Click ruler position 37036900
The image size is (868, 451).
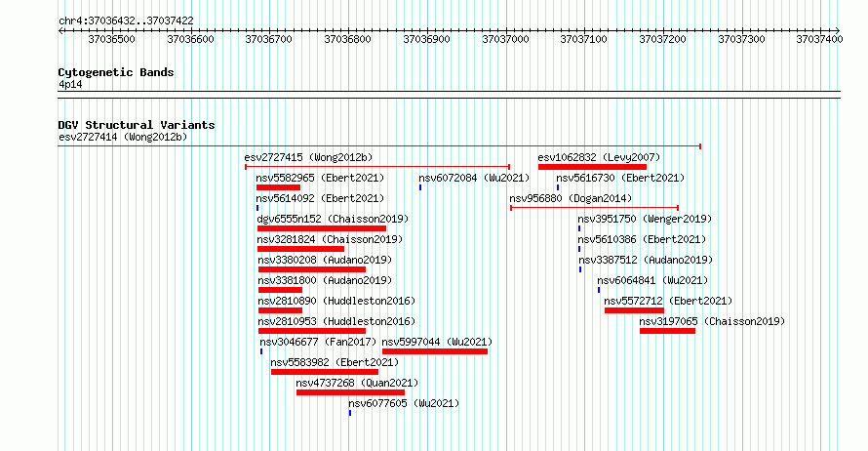tap(426, 39)
